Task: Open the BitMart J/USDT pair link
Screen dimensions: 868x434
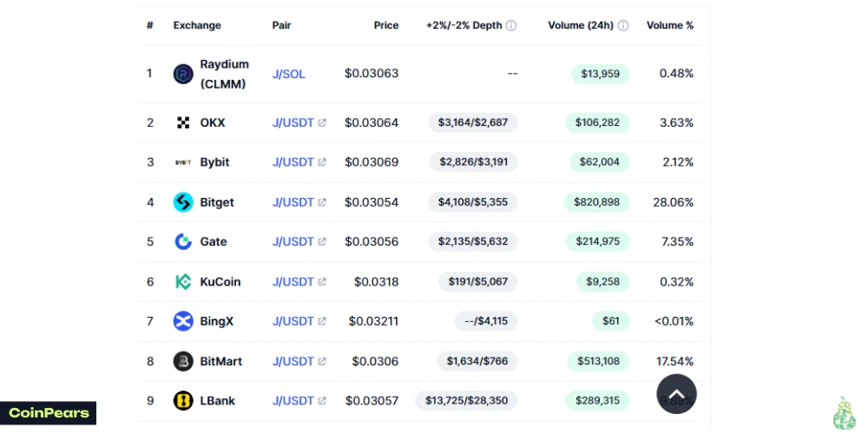Action: click(x=293, y=361)
